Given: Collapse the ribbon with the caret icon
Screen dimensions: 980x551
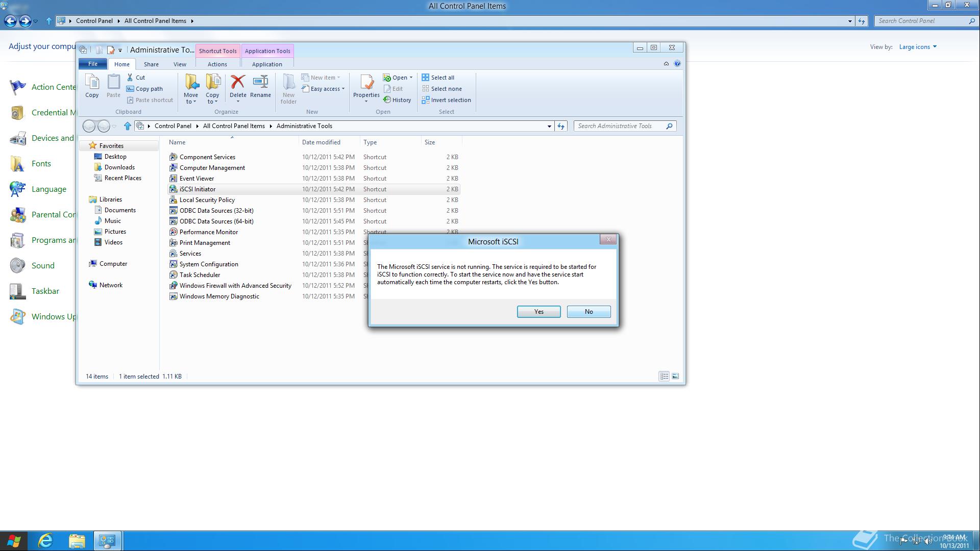Looking at the screenshot, I should (666, 64).
